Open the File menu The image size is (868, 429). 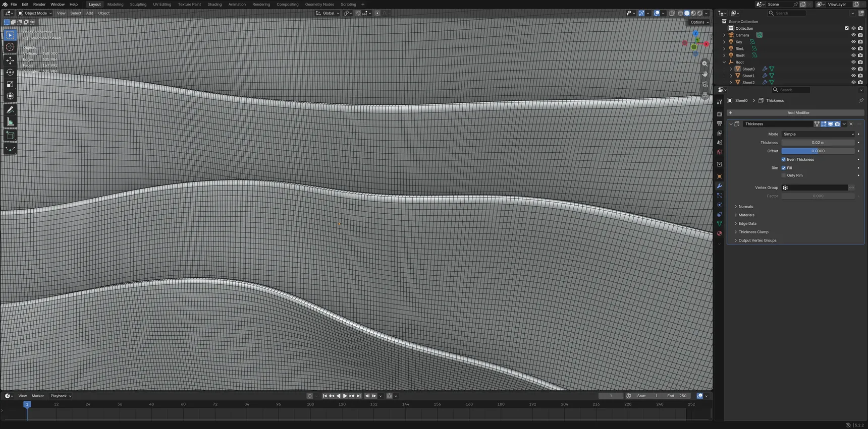tap(14, 4)
